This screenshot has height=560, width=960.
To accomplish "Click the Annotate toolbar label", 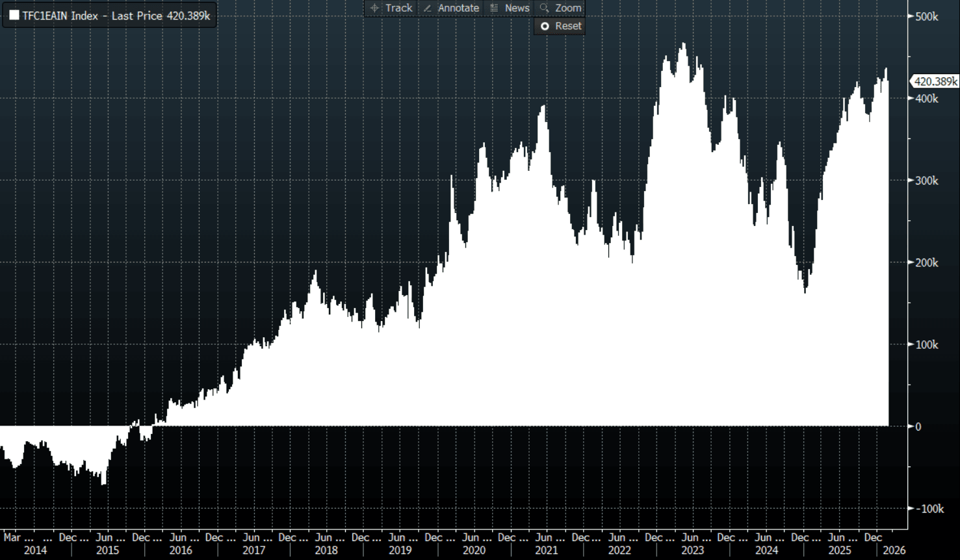I will tap(458, 8).
